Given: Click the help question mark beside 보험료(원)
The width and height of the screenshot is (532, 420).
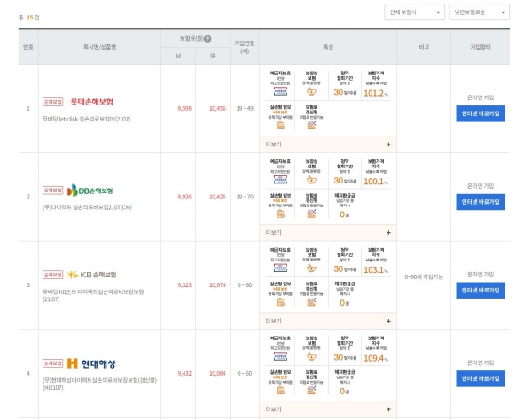Looking at the screenshot, I should pos(207,39).
